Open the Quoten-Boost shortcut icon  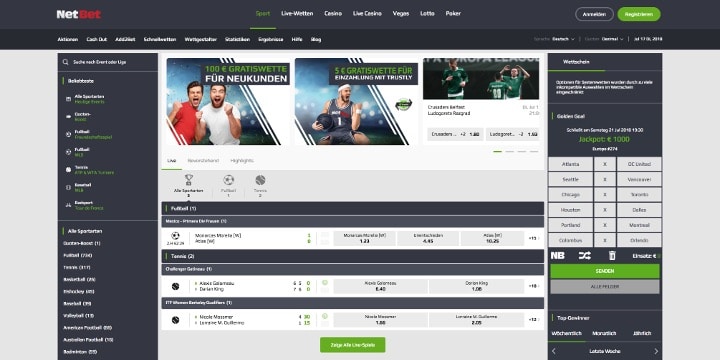click(68, 117)
